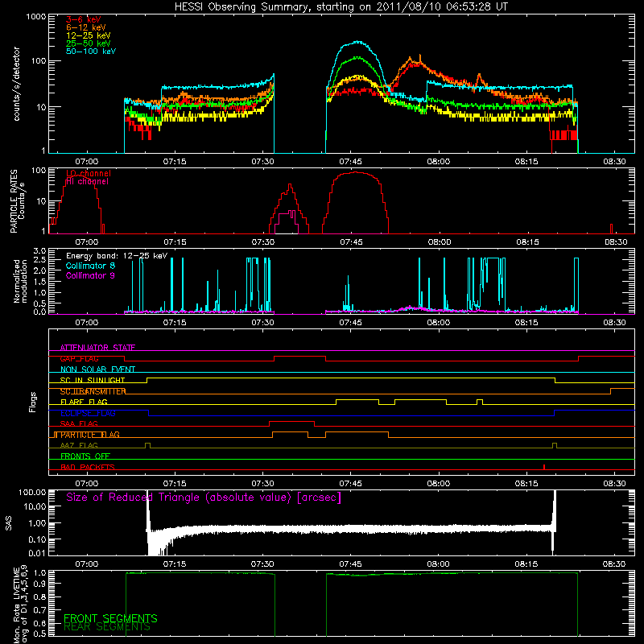This screenshot has width=644, height=644.
Task: Click the Energy band: 12-25 keV caption
Action: click(117, 256)
